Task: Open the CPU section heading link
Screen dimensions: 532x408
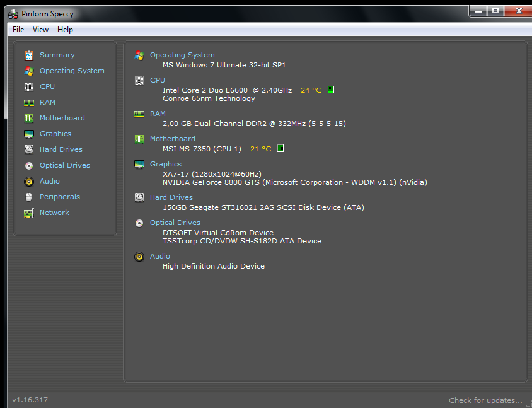Action: (157, 80)
